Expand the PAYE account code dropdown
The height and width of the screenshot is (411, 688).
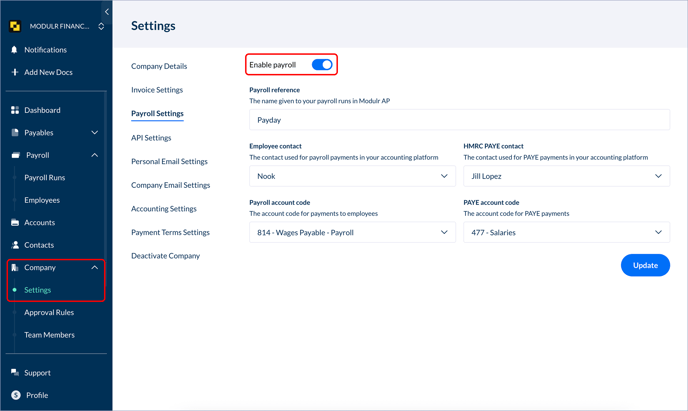tap(566, 232)
